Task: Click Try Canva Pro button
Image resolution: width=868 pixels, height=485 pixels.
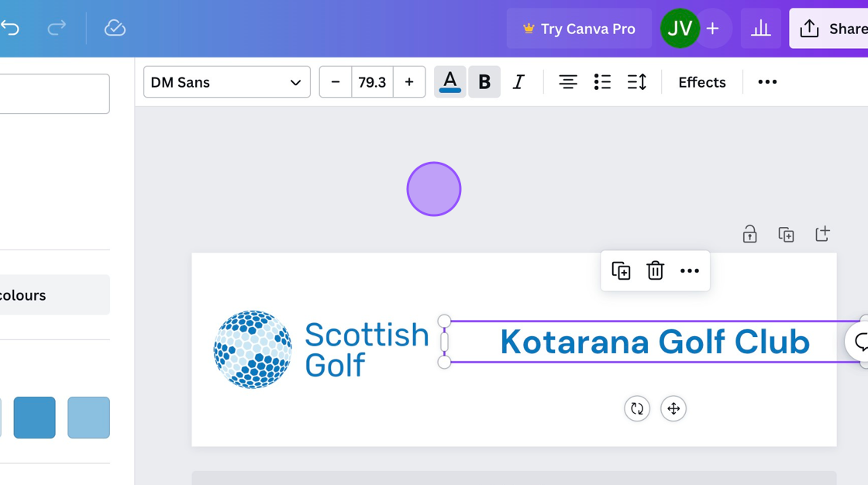Action: click(579, 29)
